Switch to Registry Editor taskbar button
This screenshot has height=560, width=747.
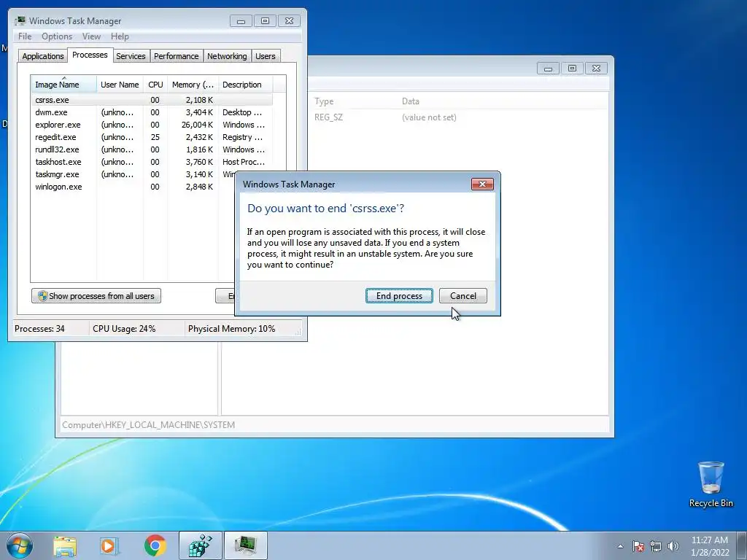[201, 545]
